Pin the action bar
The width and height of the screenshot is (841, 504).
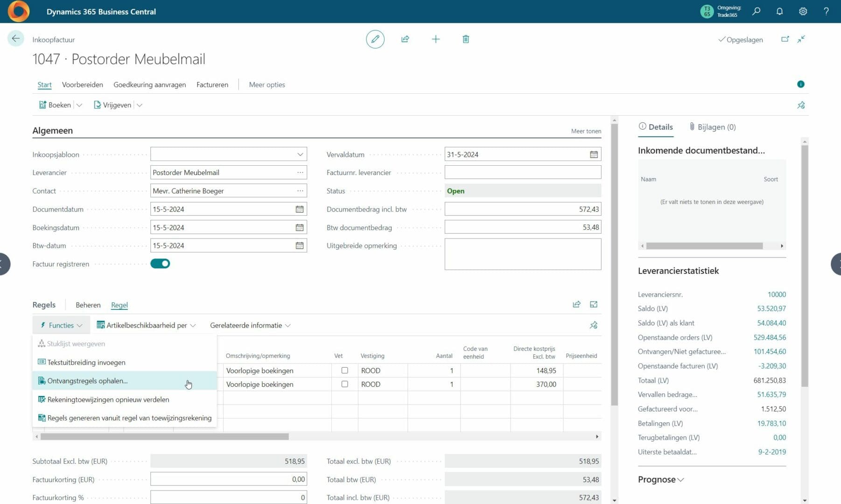[801, 105]
